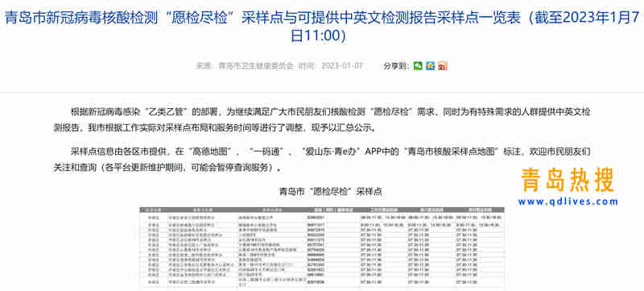Share the article to QQ Zone
Image resolution: width=644 pixels, height=291 pixels.
430,66
